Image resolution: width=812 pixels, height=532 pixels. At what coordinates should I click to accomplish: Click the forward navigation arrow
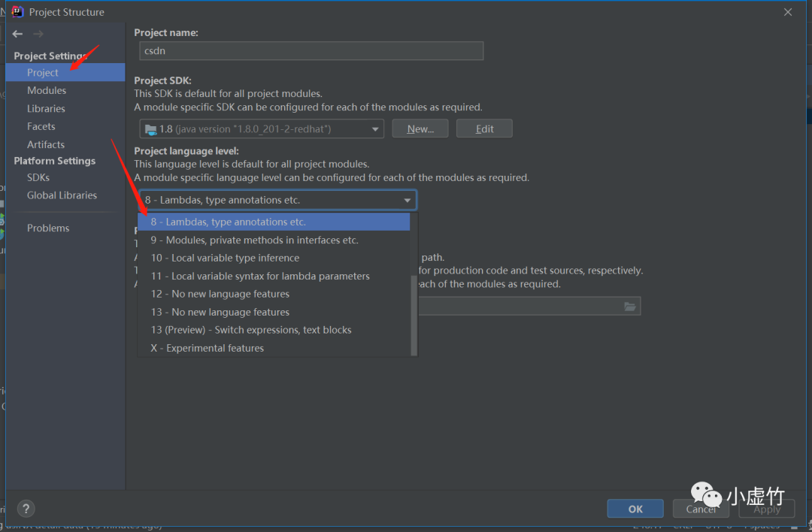coord(38,34)
